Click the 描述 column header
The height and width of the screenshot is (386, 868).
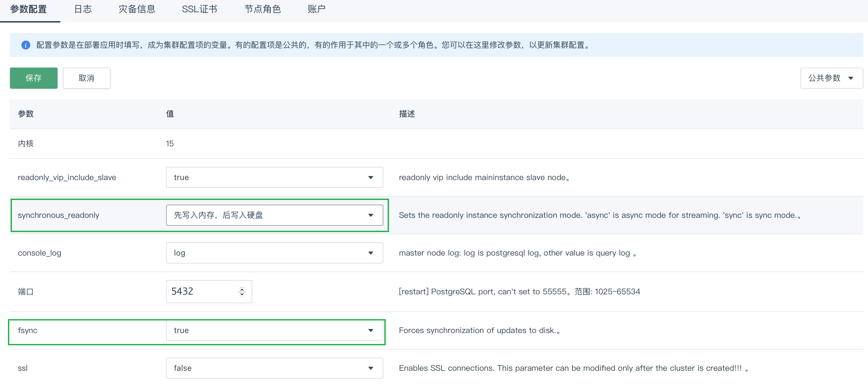point(407,114)
